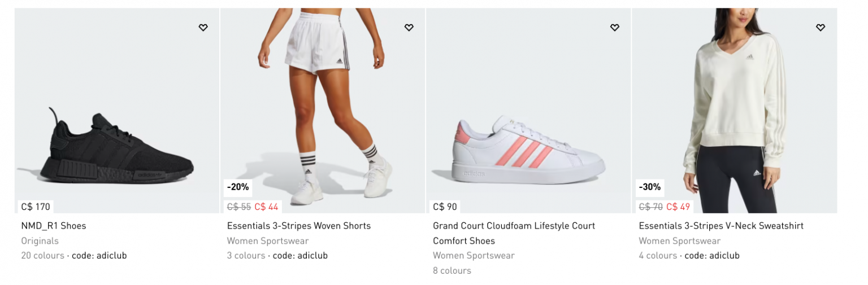This screenshot has height=285, width=868.
Task: Click the C$ 90 price label
Action: [x=445, y=207]
